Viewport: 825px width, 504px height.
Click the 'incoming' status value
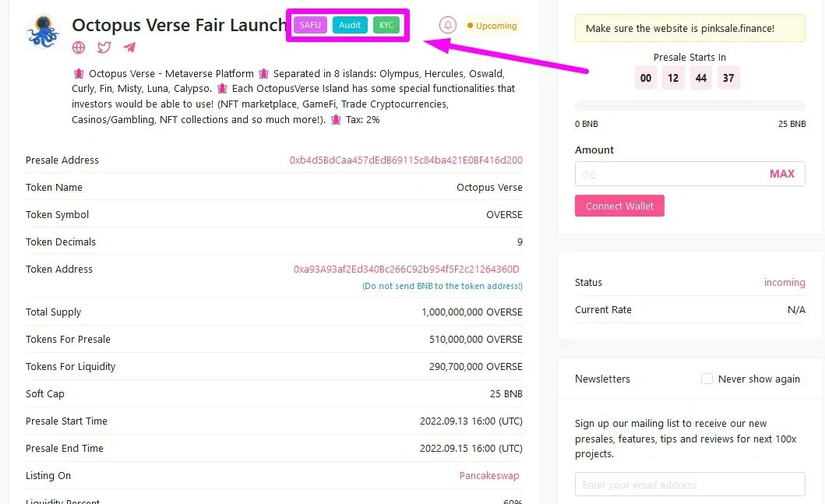(784, 283)
